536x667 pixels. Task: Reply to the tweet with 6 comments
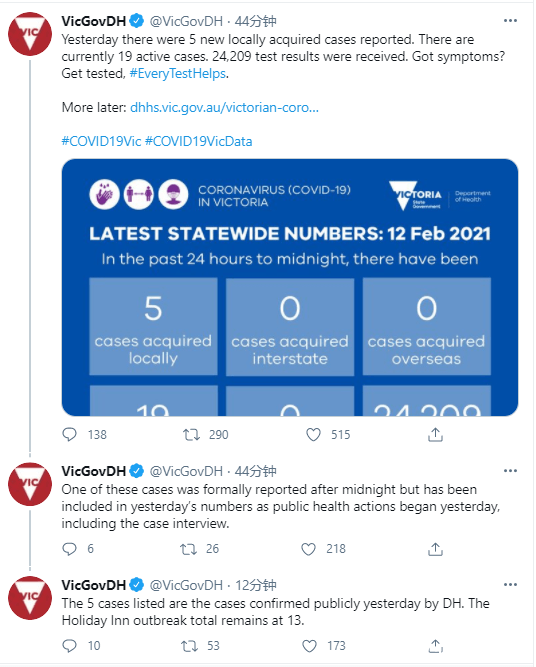tap(70, 549)
